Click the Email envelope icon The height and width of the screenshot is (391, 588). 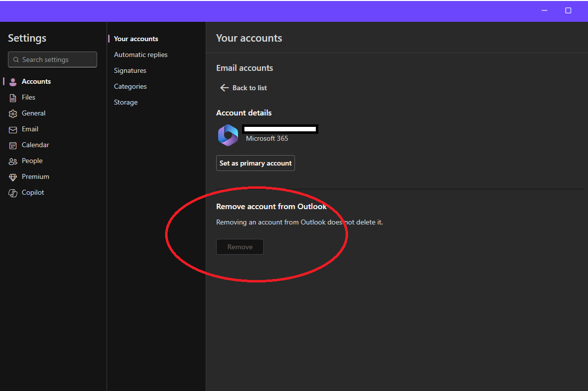coord(13,130)
